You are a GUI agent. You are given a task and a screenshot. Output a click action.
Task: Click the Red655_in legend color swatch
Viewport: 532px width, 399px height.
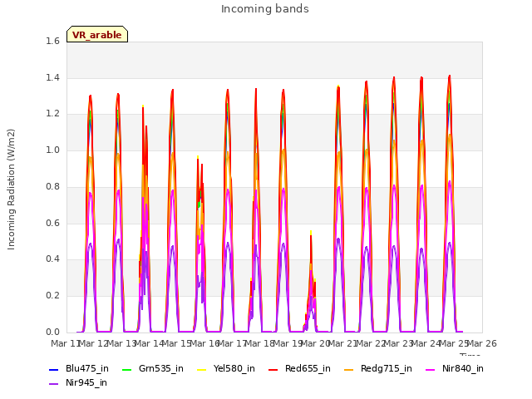273,369
